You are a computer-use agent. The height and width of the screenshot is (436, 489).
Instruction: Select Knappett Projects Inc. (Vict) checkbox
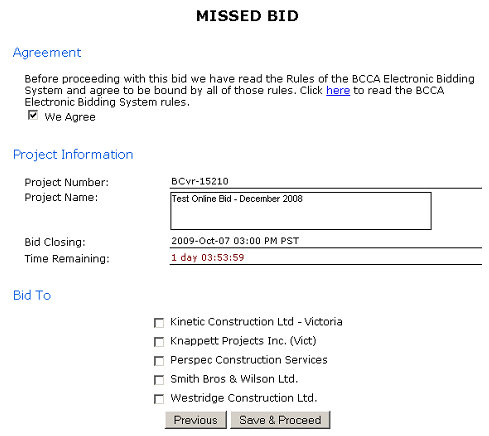[x=159, y=342]
